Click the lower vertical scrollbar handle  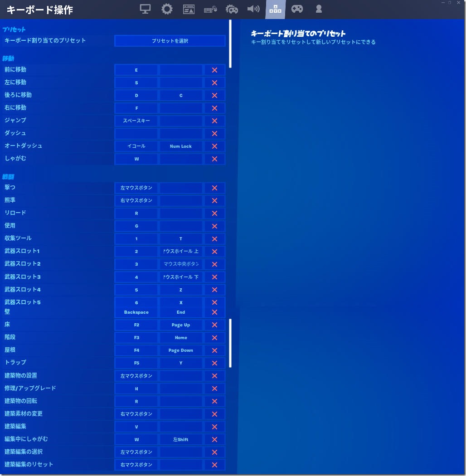point(230,343)
